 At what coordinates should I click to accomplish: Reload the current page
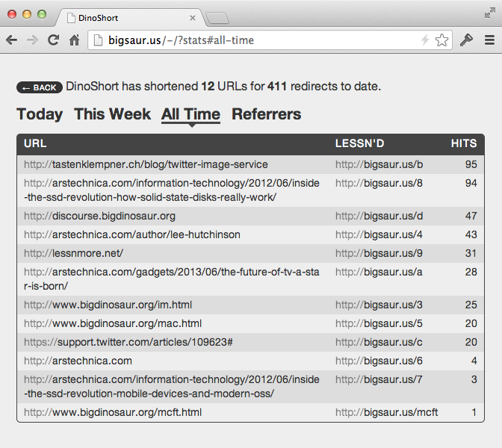[53, 40]
